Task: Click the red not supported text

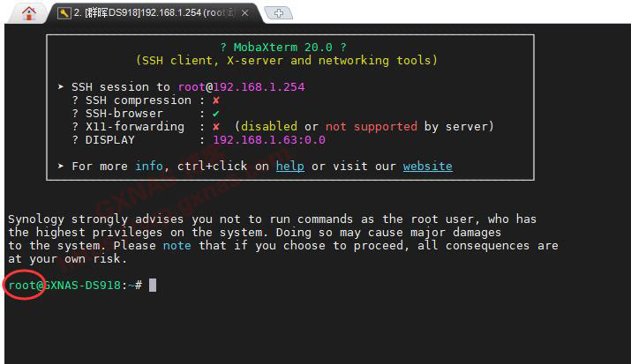Action: click(x=371, y=127)
